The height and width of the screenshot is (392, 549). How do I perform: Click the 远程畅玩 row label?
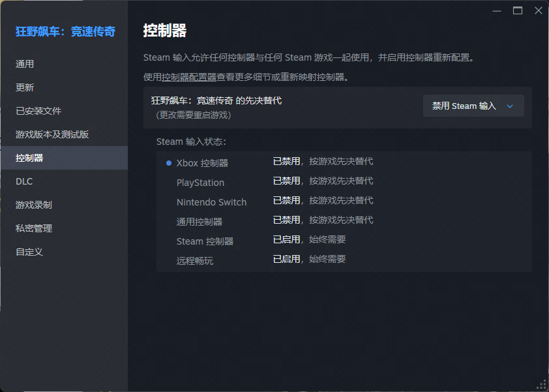195,261
